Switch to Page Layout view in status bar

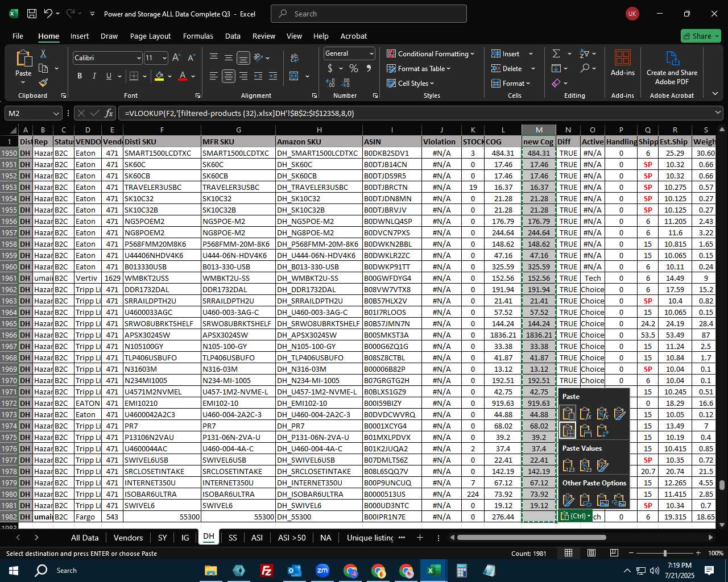[x=591, y=553]
